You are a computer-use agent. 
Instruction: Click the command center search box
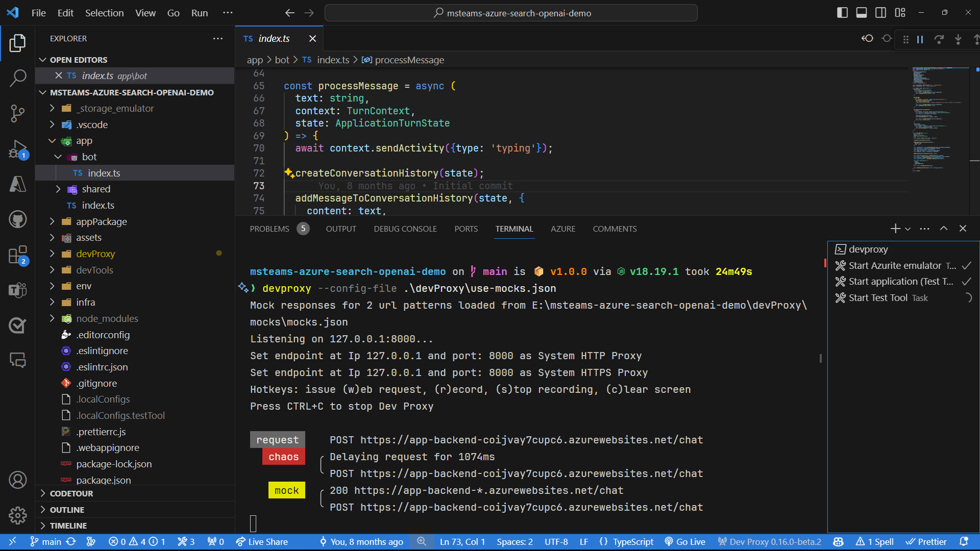[510, 13]
